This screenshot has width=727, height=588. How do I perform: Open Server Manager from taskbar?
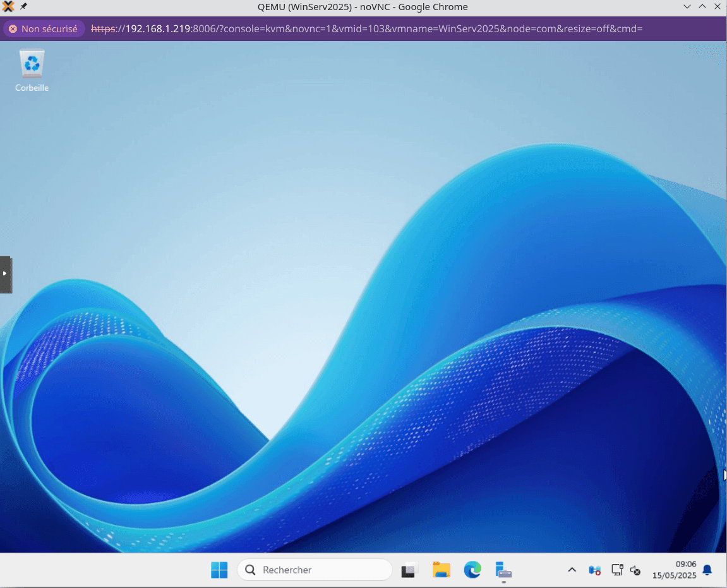click(x=503, y=570)
